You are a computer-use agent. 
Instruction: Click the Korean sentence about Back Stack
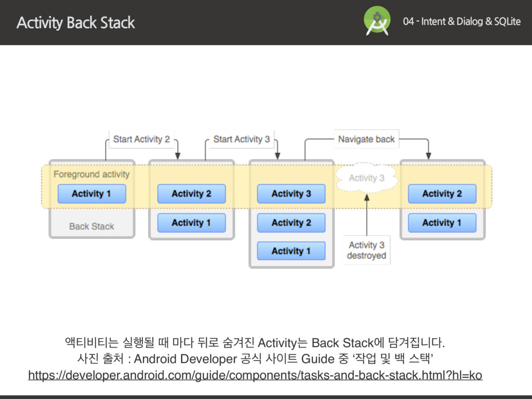tap(255, 343)
